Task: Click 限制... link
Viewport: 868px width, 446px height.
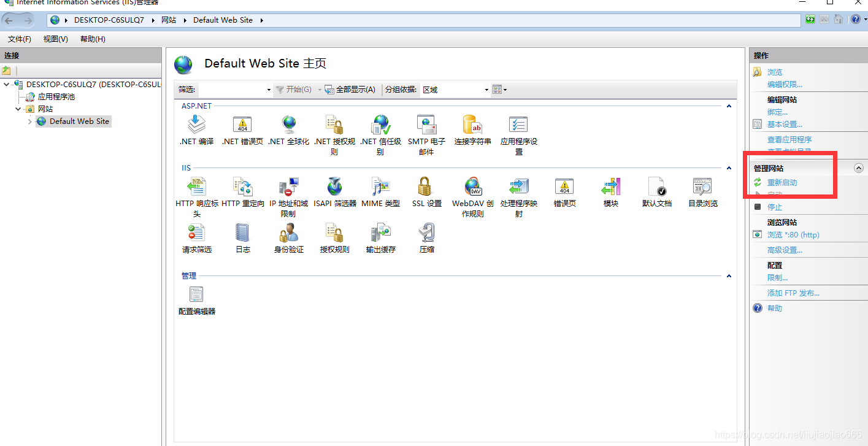Action: (777, 278)
